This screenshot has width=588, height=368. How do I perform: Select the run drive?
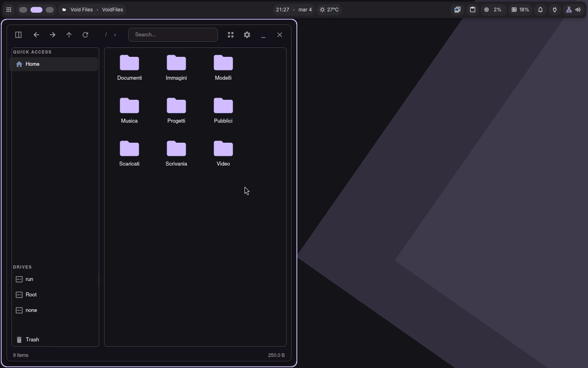coord(54,280)
